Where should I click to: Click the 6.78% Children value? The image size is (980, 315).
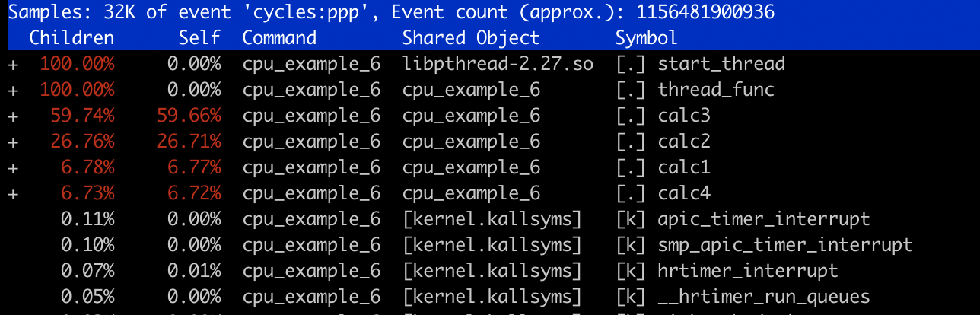[x=87, y=167]
